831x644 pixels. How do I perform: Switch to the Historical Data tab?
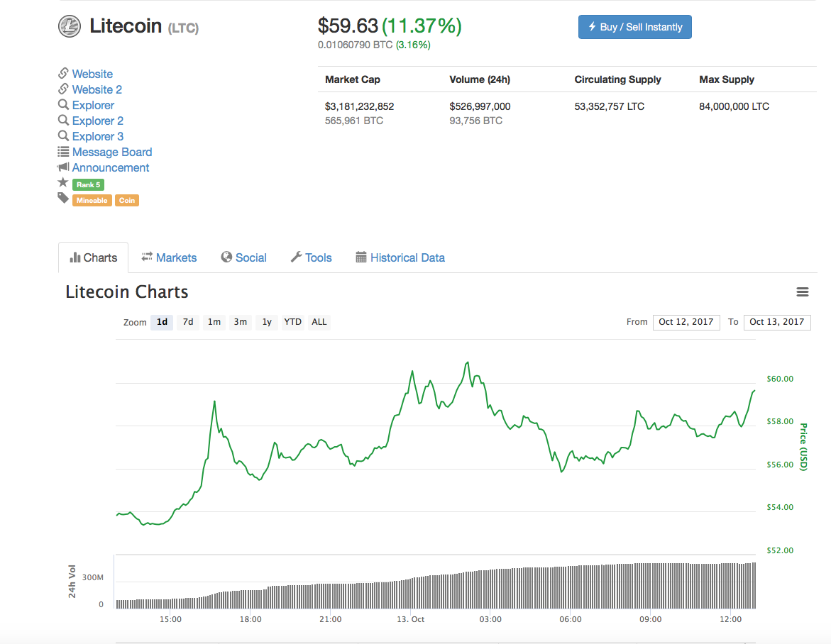400,257
